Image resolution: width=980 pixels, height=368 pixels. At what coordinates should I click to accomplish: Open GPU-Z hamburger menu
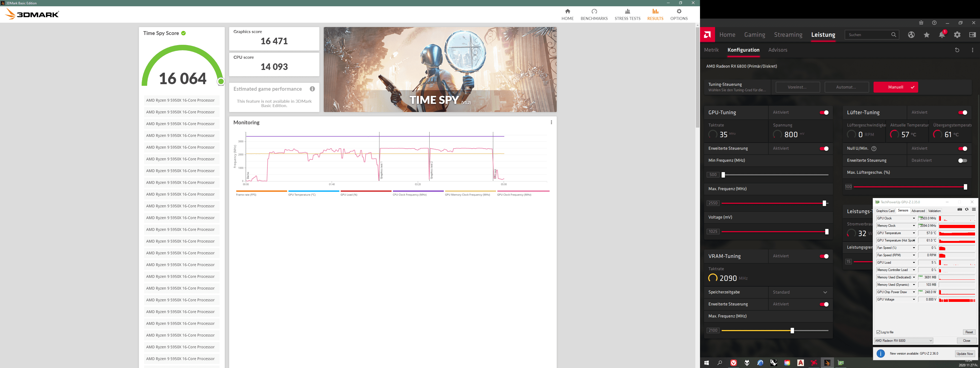[x=974, y=210]
